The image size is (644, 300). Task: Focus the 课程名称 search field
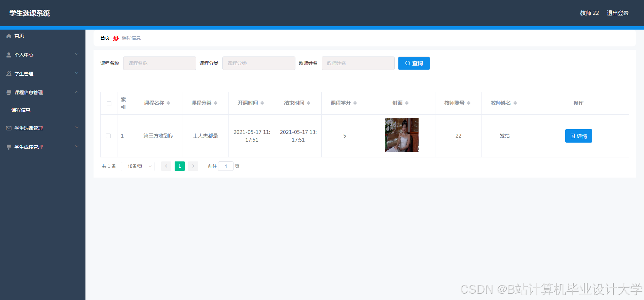pyautogui.click(x=159, y=63)
